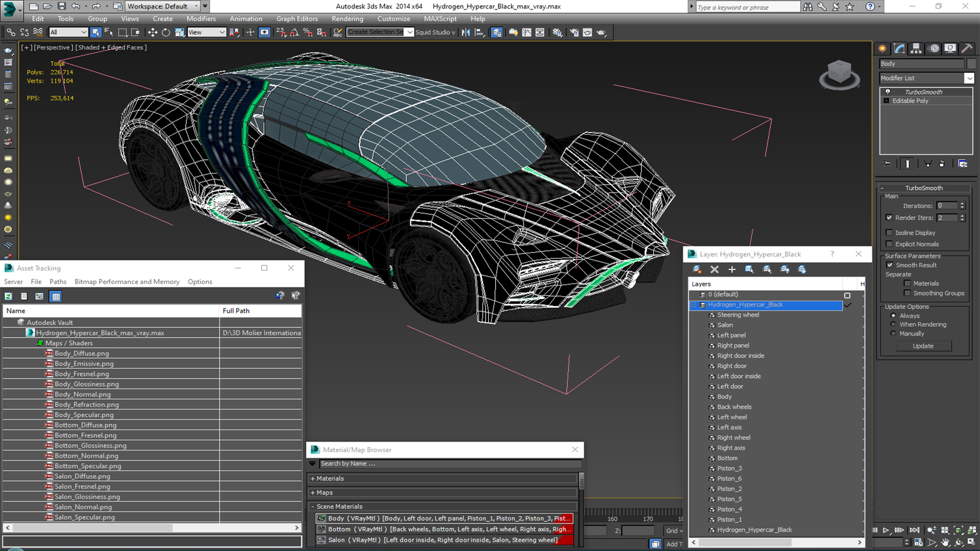The height and width of the screenshot is (551, 980).
Task: Expand Materials group in Material Browser
Action: pos(313,479)
